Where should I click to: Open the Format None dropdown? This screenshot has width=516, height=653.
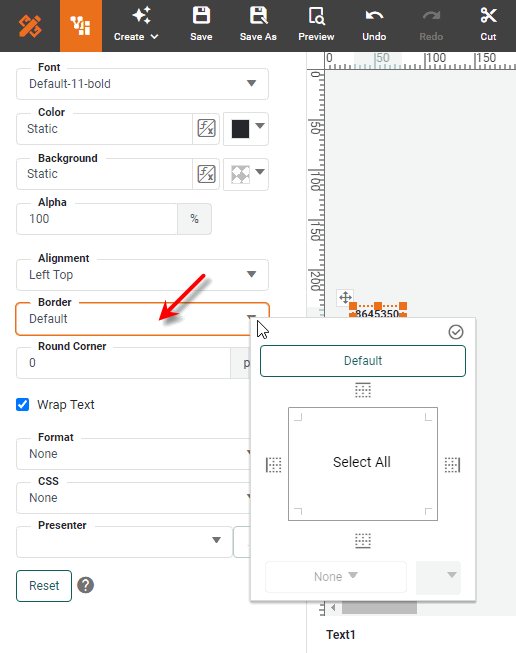(x=133, y=454)
